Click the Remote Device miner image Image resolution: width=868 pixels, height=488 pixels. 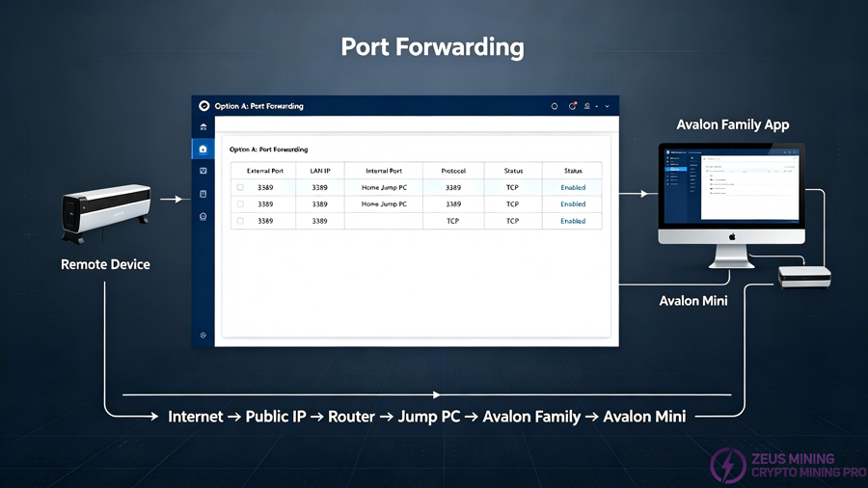tap(106, 212)
